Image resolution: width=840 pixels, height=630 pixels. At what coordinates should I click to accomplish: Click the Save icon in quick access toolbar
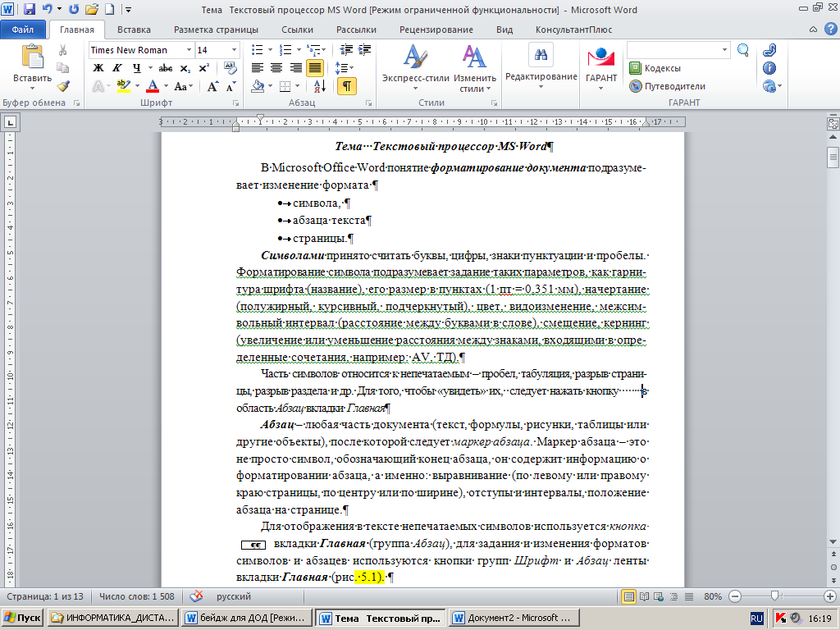(x=30, y=9)
